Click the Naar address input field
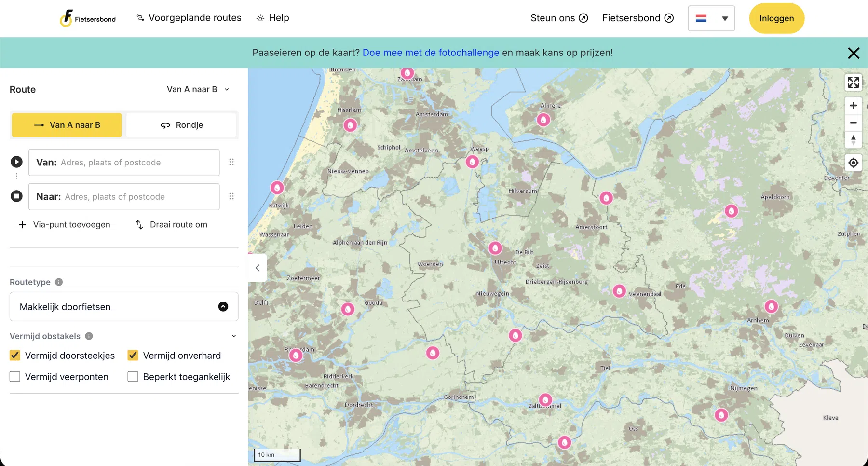This screenshot has height=466, width=868. (x=124, y=197)
